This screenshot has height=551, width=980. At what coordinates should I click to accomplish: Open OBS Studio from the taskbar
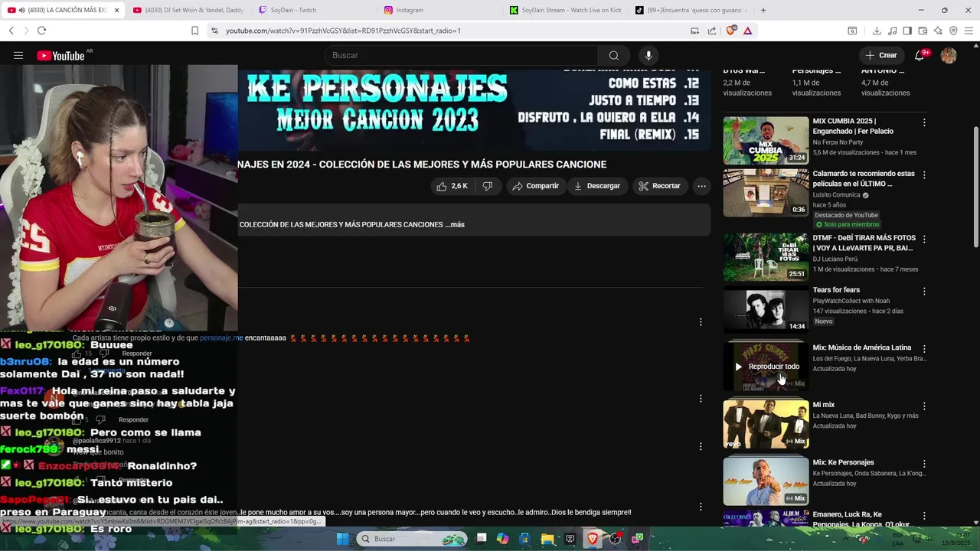(x=615, y=539)
